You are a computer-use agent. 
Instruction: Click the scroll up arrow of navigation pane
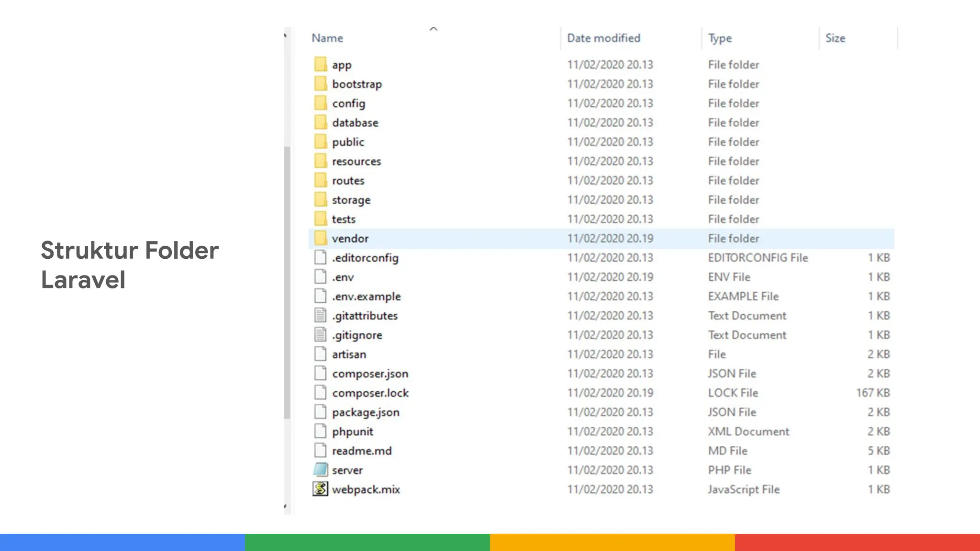pyautogui.click(x=286, y=35)
